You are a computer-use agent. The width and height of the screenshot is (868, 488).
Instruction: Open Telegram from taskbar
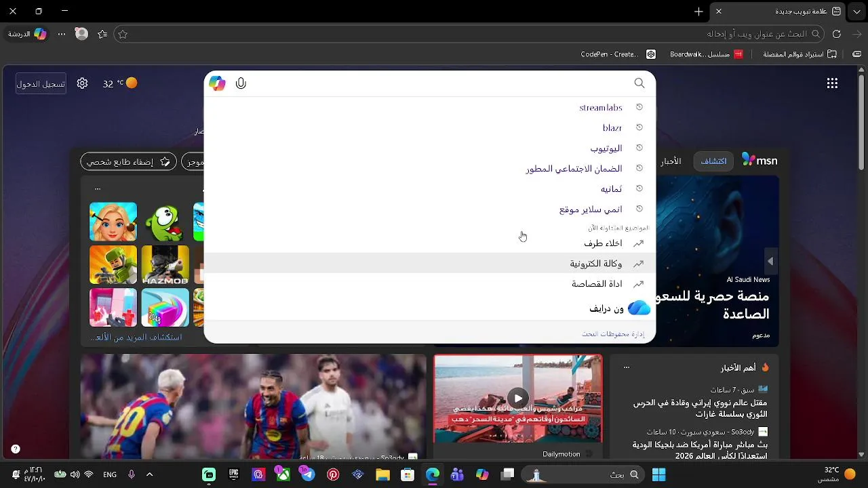pyautogui.click(x=308, y=474)
